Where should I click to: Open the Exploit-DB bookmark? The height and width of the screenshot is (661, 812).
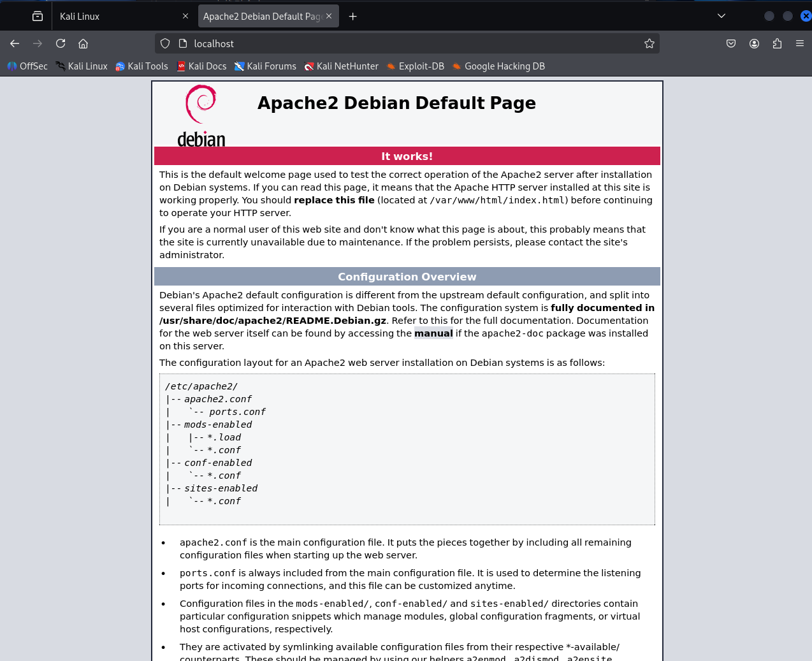(x=415, y=66)
